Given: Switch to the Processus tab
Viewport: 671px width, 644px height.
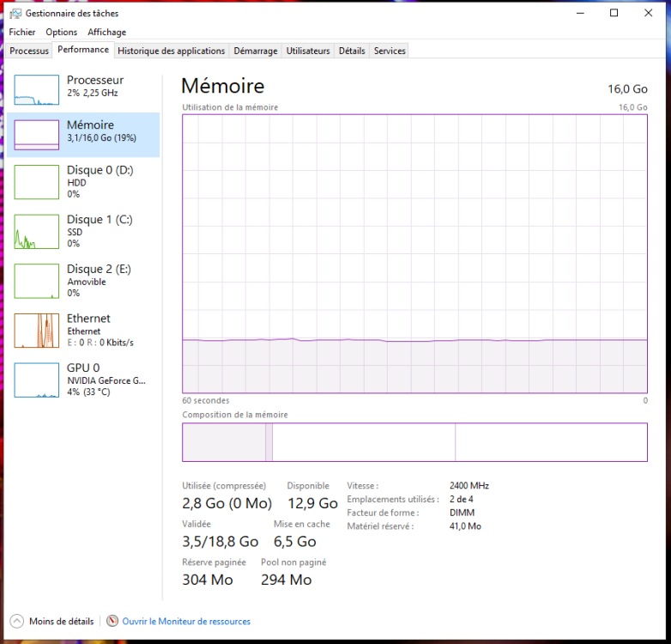Looking at the screenshot, I should pyautogui.click(x=29, y=51).
